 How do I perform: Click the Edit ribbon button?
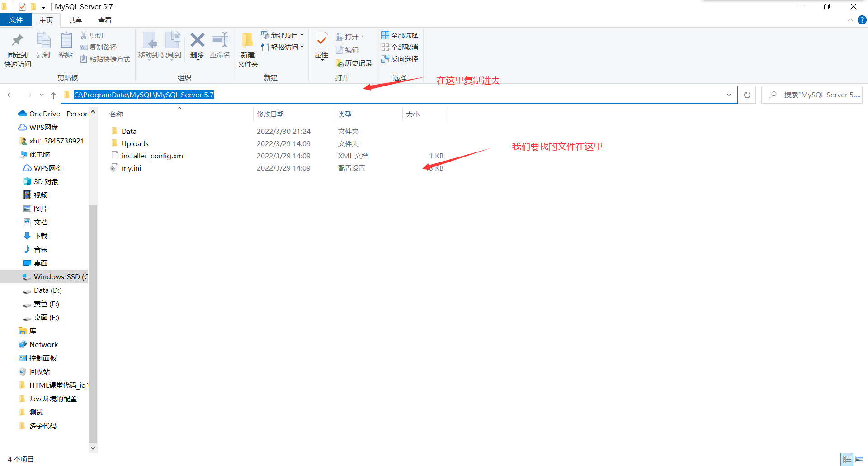347,50
